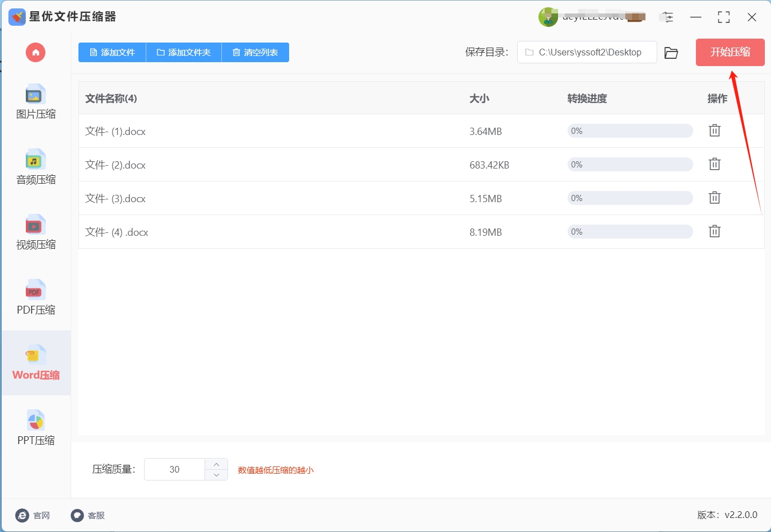Select file name 文件- (2).docx
This screenshot has width=771, height=532.
tap(115, 165)
